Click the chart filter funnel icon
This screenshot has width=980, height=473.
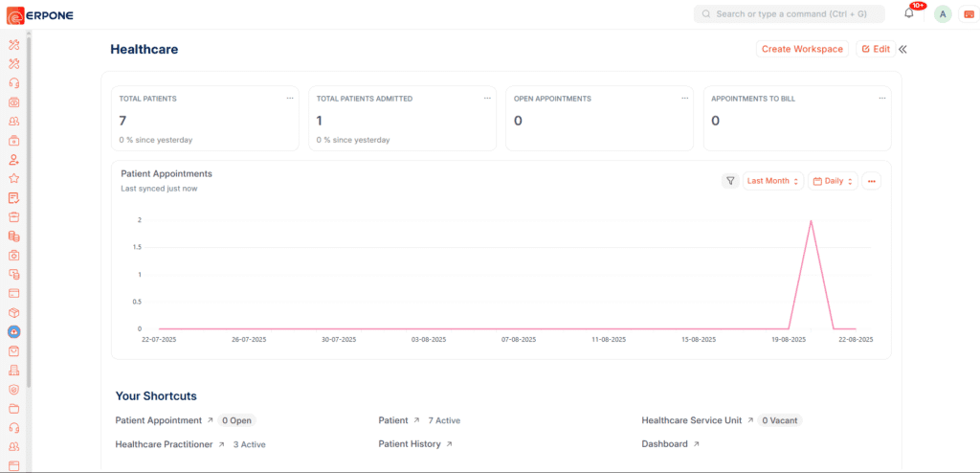click(730, 181)
